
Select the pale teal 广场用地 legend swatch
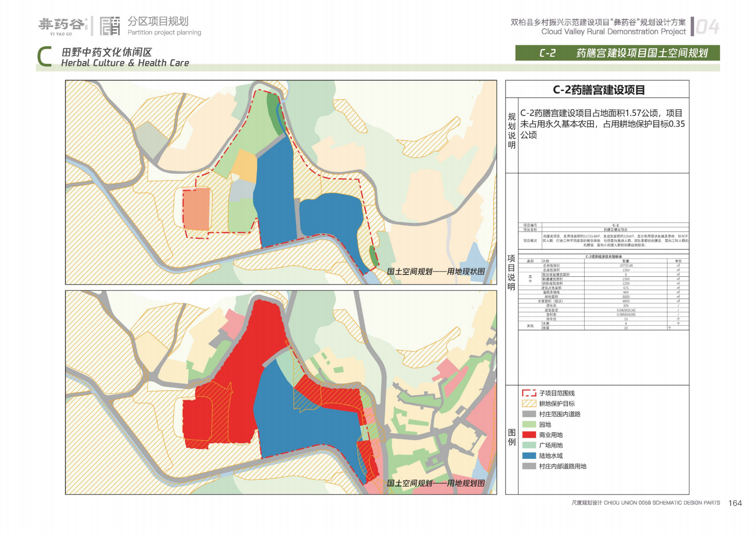point(529,445)
